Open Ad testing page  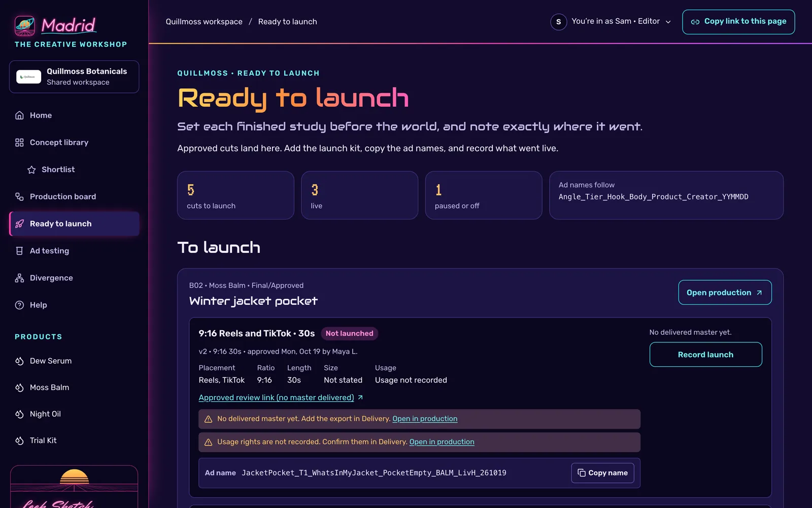click(x=74, y=251)
